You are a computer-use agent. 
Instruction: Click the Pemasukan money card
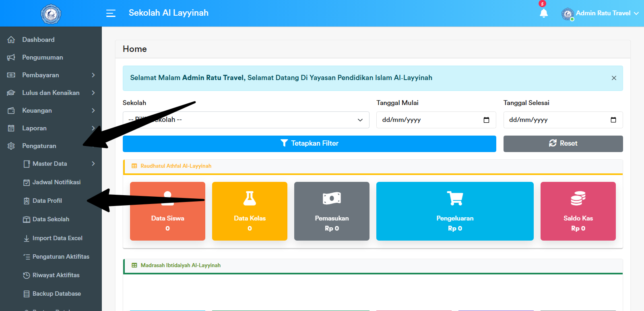[332, 211]
